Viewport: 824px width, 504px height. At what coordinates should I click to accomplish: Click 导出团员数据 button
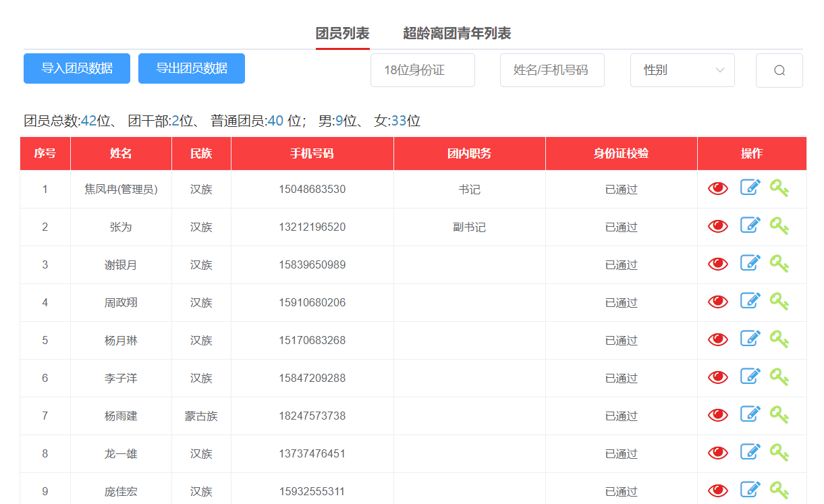[x=192, y=68]
